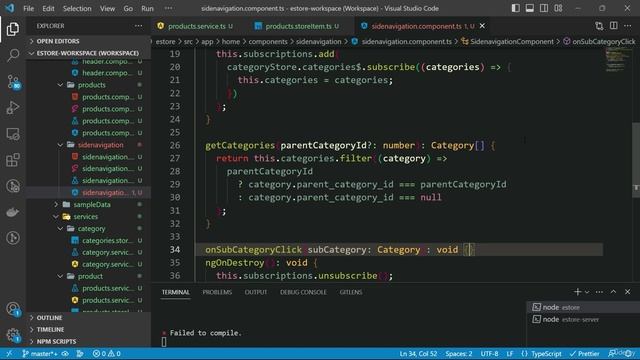Open the Selection menu
The height and width of the screenshot is (360, 640).
(x=77, y=8)
